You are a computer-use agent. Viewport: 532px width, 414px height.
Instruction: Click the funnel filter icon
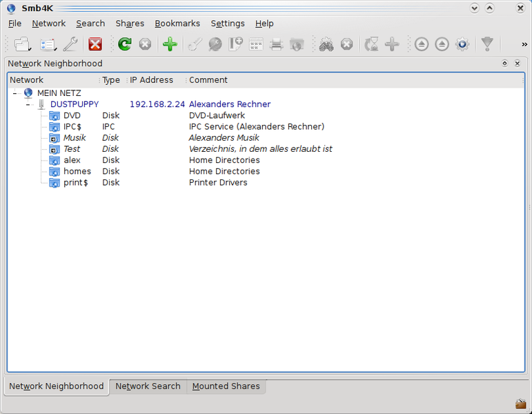coord(487,44)
